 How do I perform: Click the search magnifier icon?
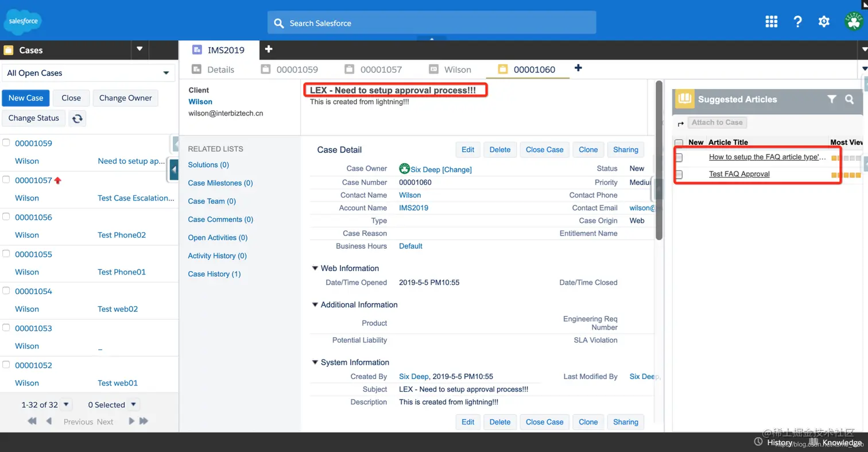[x=279, y=24]
